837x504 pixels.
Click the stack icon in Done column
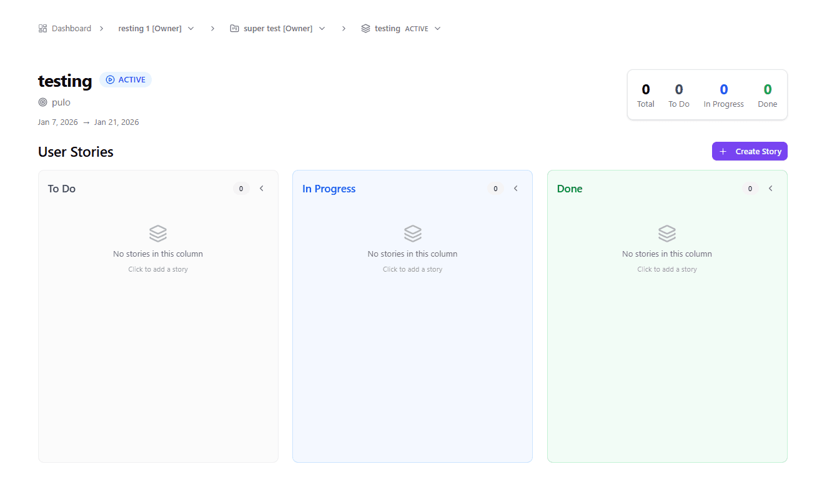[x=666, y=233]
